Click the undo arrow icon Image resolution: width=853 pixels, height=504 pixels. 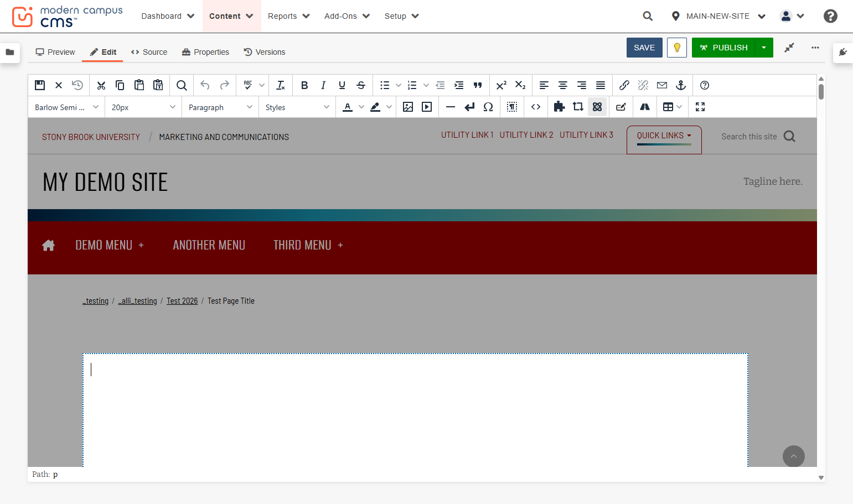(205, 85)
